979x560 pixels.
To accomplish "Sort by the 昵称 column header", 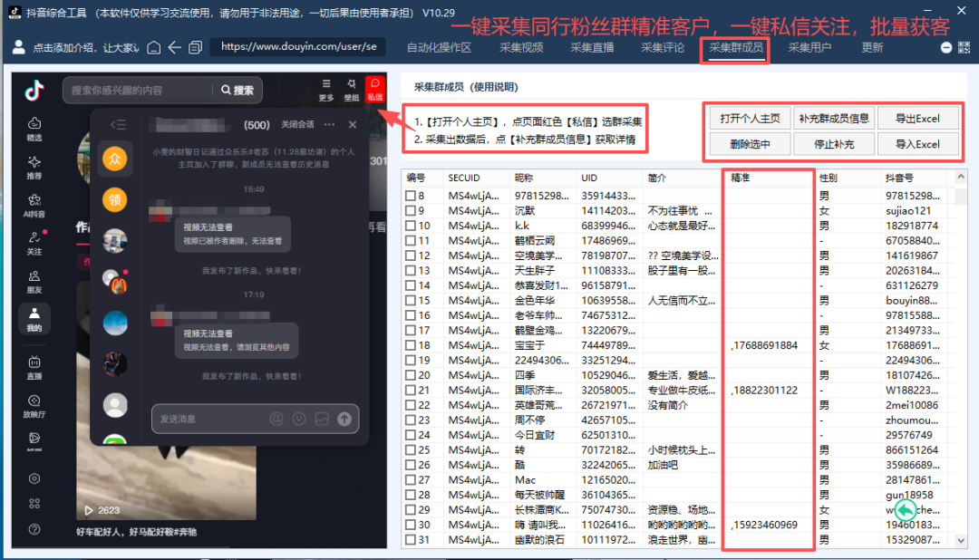I will coord(543,178).
